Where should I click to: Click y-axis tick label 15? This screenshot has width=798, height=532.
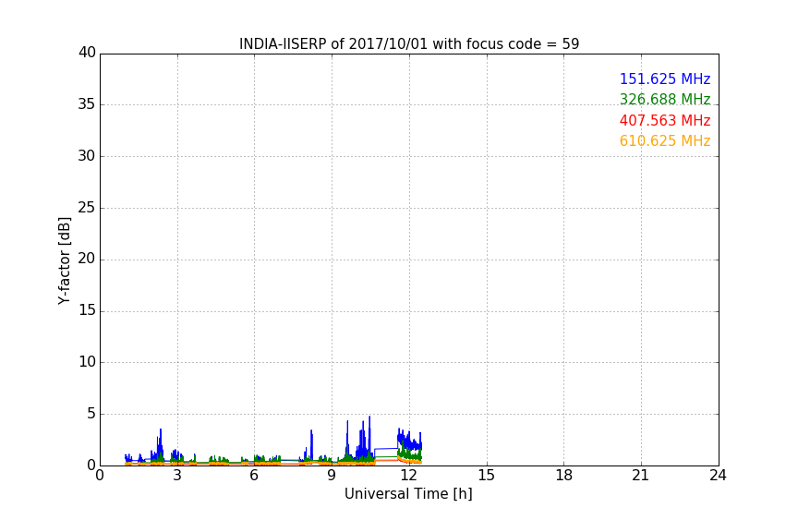coord(87,310)
